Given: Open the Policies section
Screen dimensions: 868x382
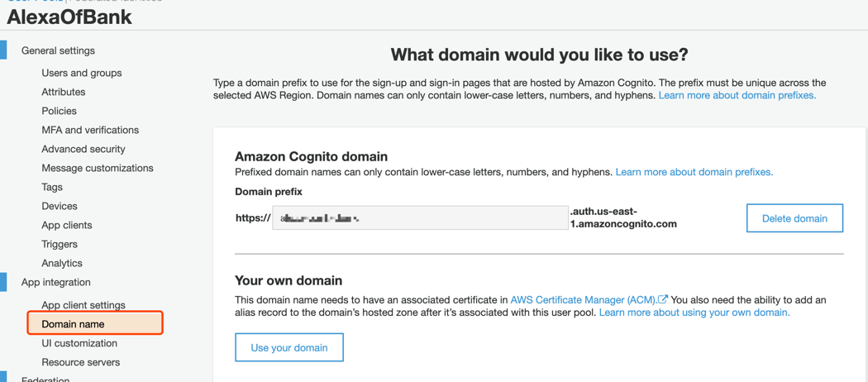Looking at the screenshot, I should (x=59, y=111).
